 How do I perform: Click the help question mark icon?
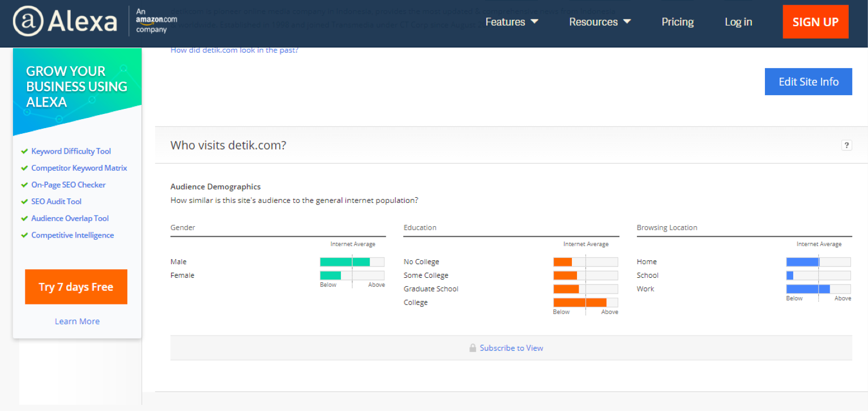coord(846,145)
